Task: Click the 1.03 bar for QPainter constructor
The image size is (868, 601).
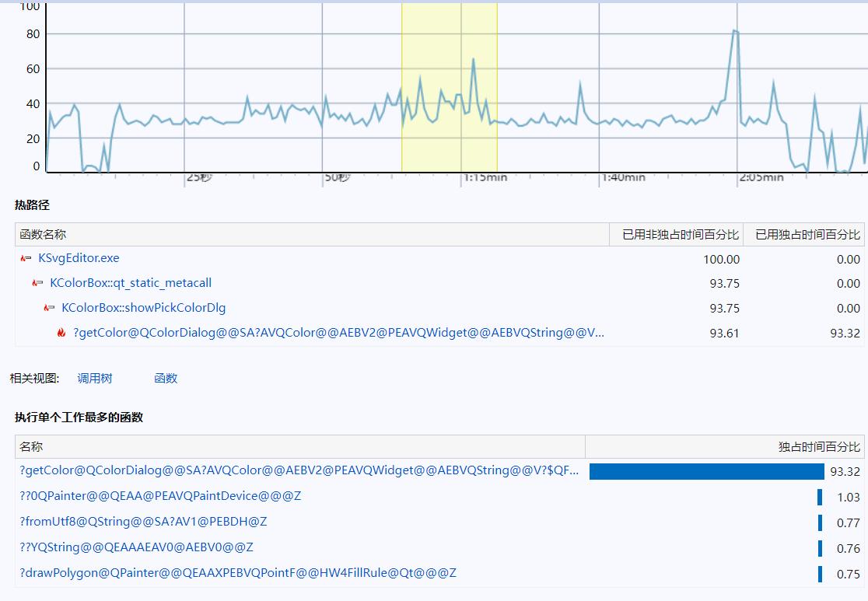Action: point(820,497)
